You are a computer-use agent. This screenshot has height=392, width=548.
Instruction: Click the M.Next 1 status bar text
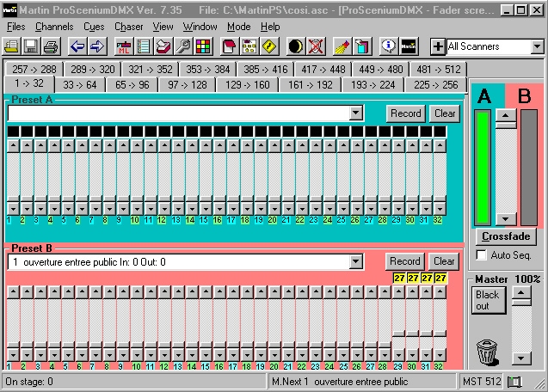340,382
